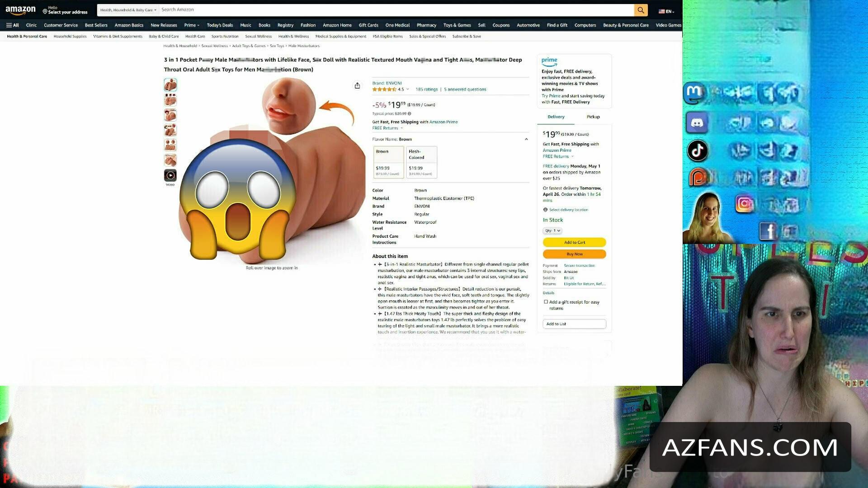Image resolution: width=868 pixels, height=488 pixels.
Task: Collapse the Flavor Name section chevron
Action: (x=526, y=139)
